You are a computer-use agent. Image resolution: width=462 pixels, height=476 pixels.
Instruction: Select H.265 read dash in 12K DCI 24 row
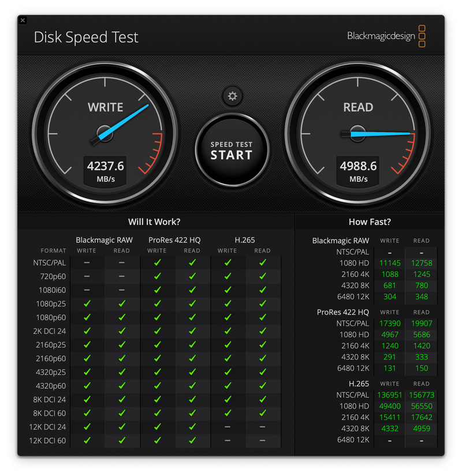[x=262, y=427]
